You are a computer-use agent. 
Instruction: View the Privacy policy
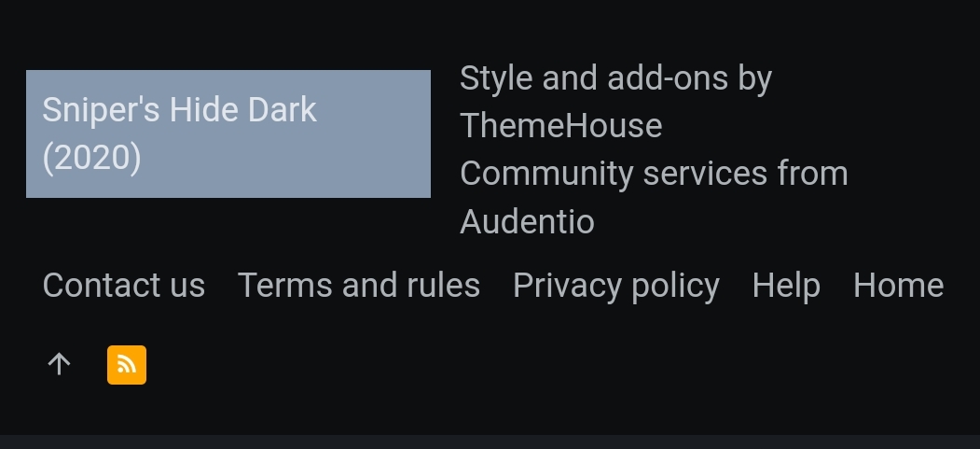coord(616,286)
